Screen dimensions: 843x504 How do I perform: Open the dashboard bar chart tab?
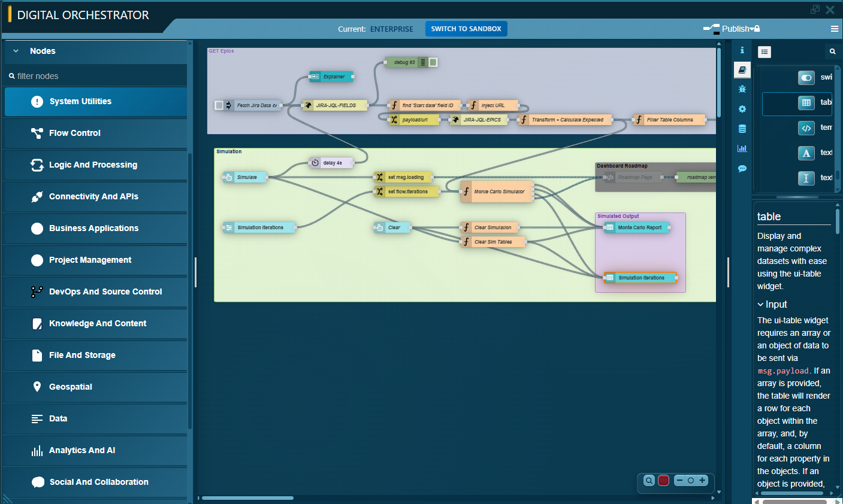[x=742, y=148]
